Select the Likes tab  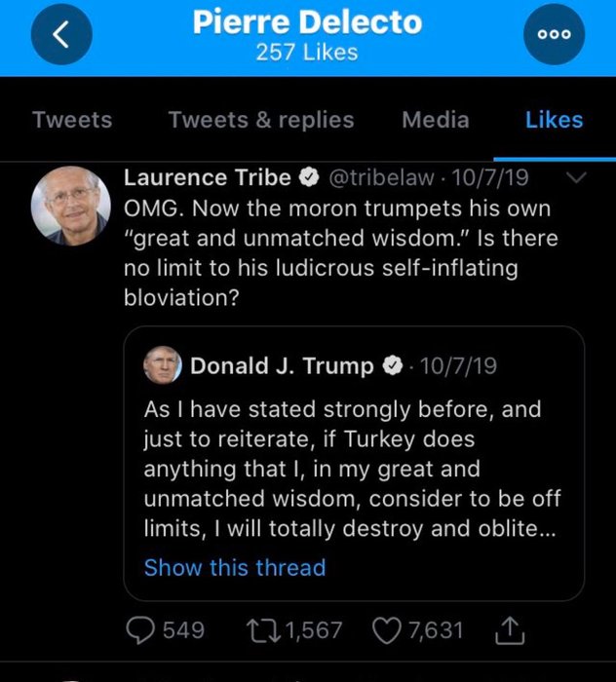(x=554, y=120)
